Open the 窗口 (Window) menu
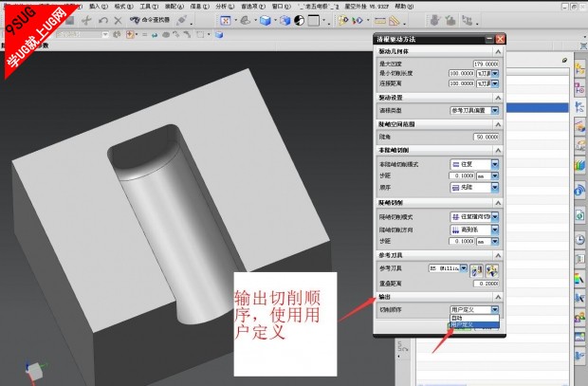Viewport: 588px width, 386px height. 281,7
